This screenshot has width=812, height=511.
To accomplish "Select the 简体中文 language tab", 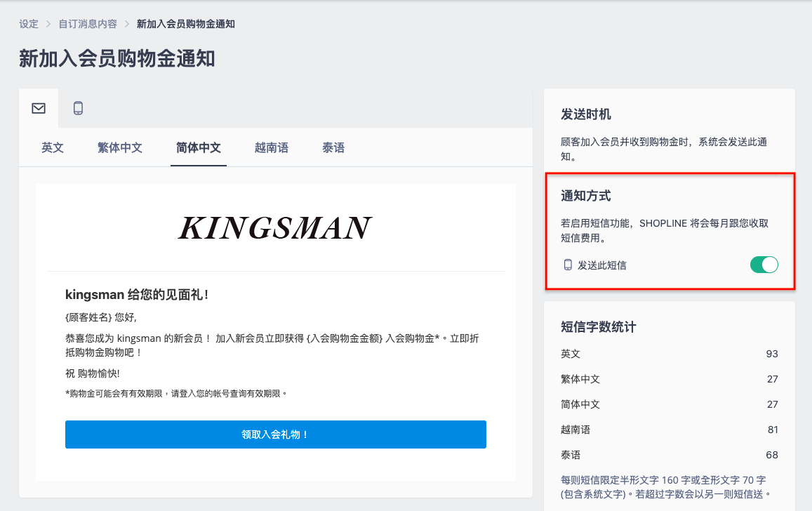I will pyautogui.click(x=199, y=148).
